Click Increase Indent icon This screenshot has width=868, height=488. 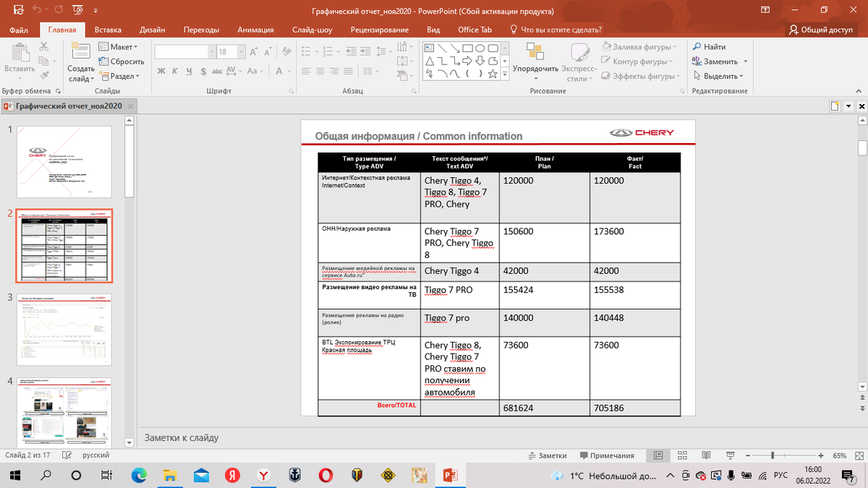click(x=365, y=52)
